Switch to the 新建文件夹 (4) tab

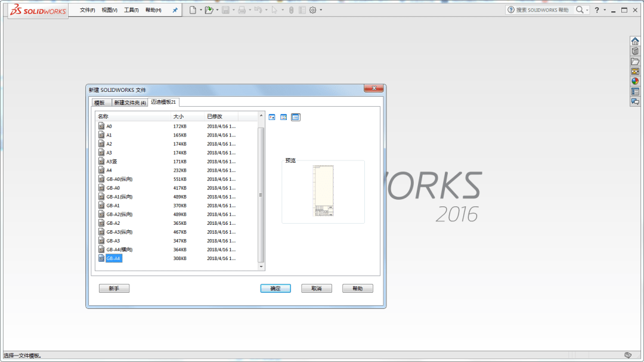130,103
